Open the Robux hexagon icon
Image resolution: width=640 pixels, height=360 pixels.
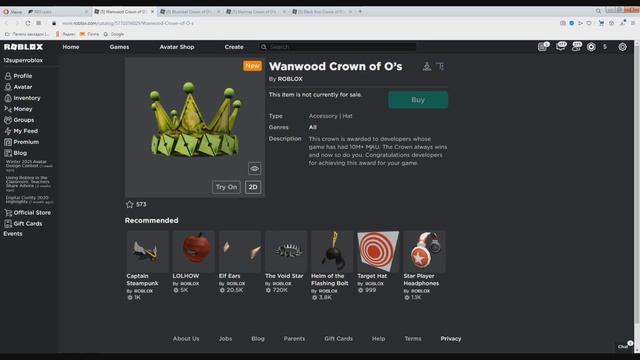(591, 47)
